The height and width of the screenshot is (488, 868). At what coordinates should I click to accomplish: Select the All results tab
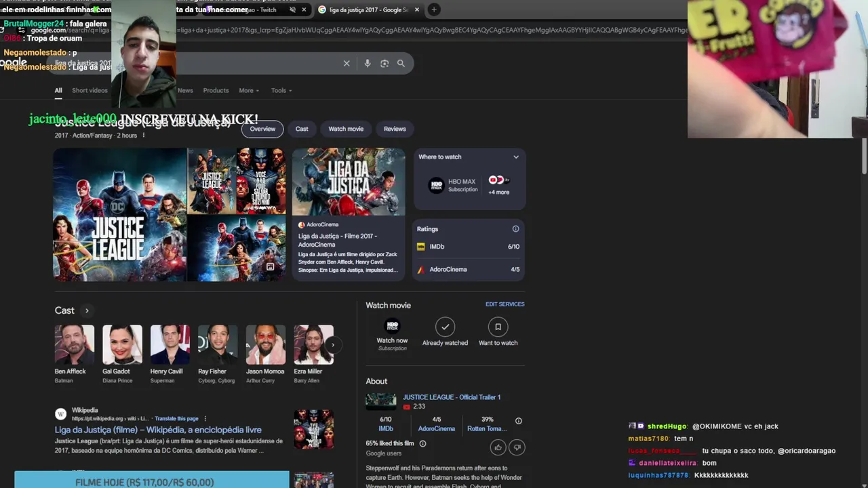click(58, 90)
